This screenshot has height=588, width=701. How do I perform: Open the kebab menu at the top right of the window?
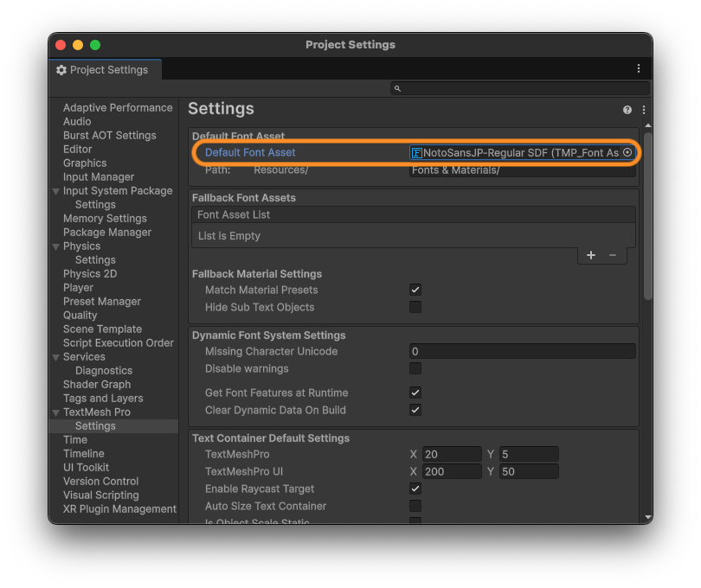coord(639,68)
